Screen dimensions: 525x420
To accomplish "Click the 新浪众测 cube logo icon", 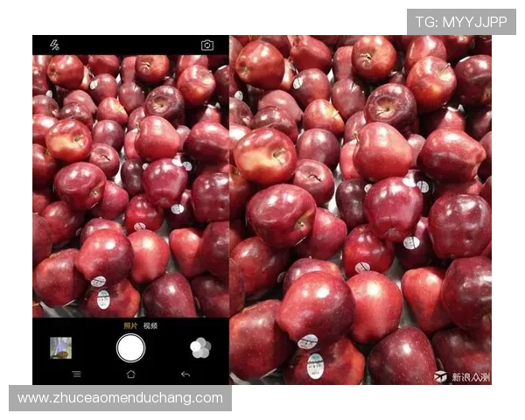I will pyautogui.click(x=440, y=376).
